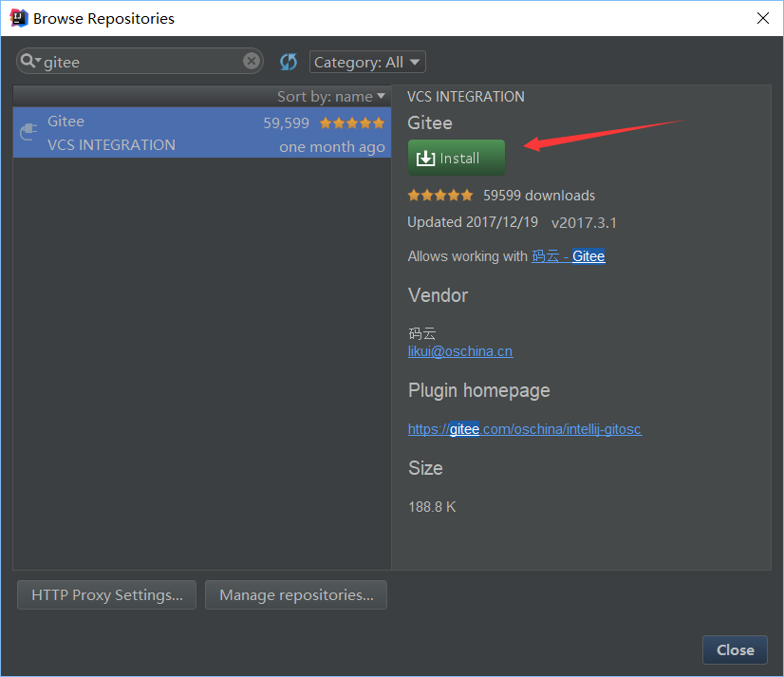Screen dimensions: 784x677
Task: Open the search magnifier history dropdown
Action: tap(30, 61)
